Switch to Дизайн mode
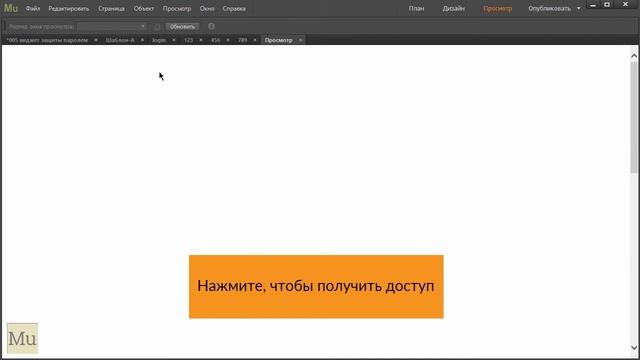 click(453, 9)
